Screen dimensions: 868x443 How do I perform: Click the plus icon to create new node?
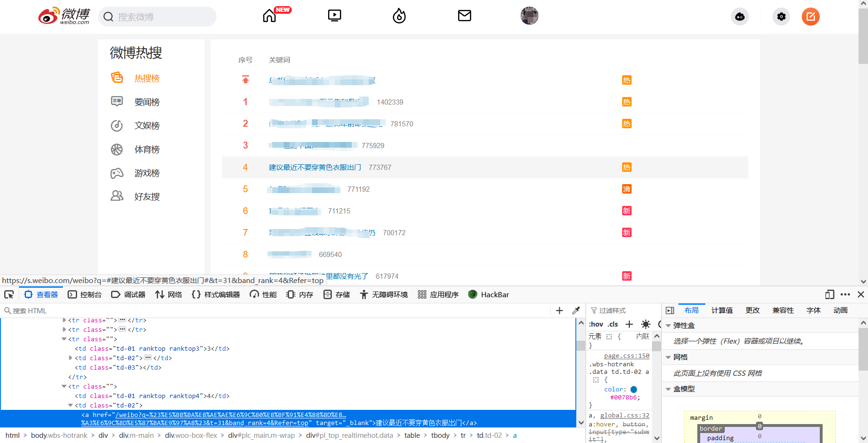tap(559, 310)
